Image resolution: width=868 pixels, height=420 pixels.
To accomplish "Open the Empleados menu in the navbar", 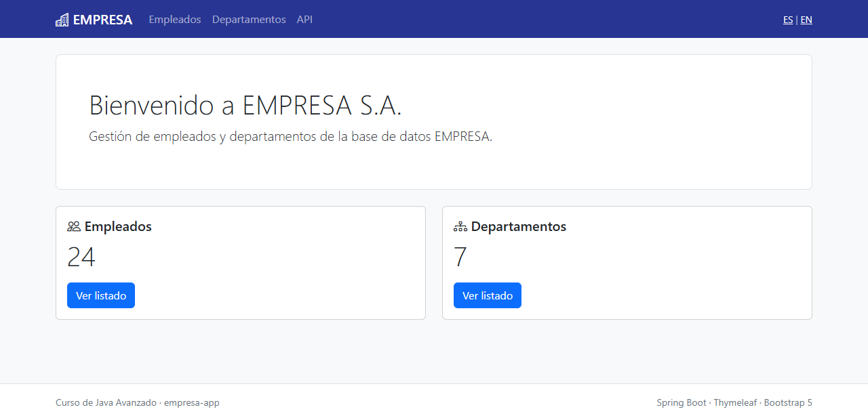I will tap(175, 20).
